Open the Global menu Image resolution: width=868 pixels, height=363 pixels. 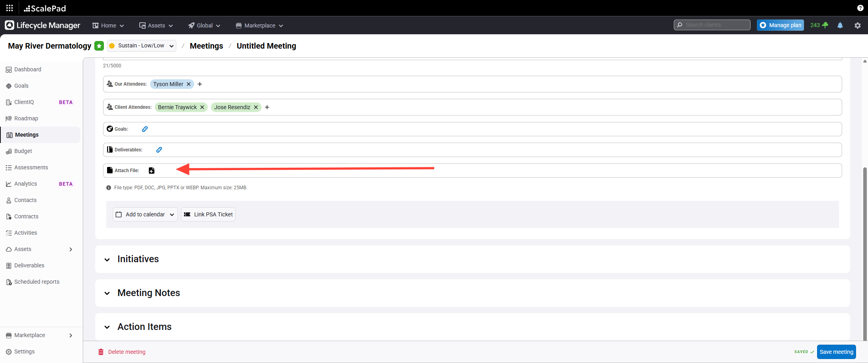pyautogui.click(x=204, y=26)
